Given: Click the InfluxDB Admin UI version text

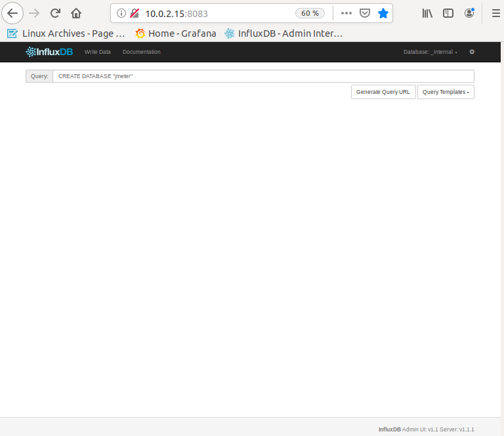Looking at the screenshot, I should click(x=426, y=429).
